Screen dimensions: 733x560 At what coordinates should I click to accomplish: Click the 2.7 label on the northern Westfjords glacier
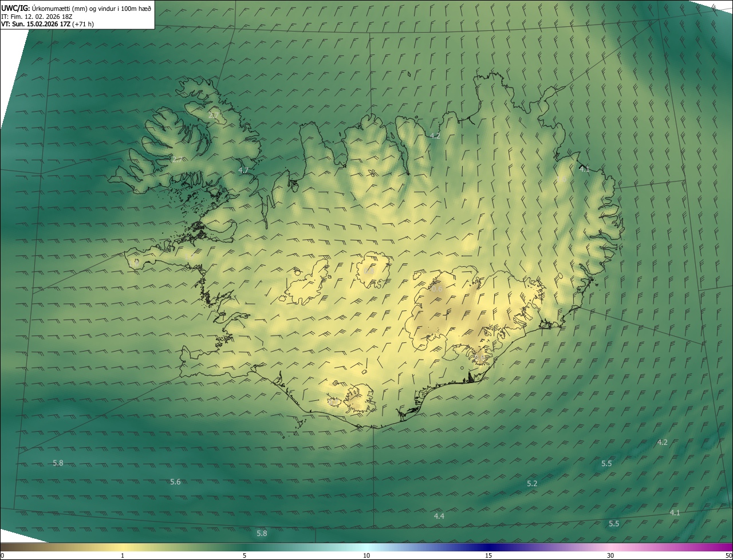click(214, 116)
